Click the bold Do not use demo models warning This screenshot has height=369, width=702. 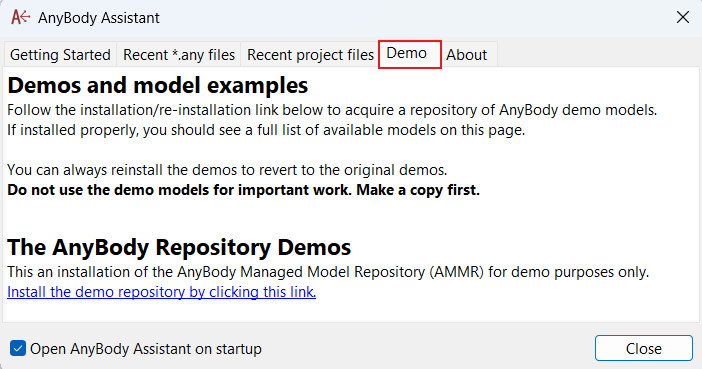244,190
